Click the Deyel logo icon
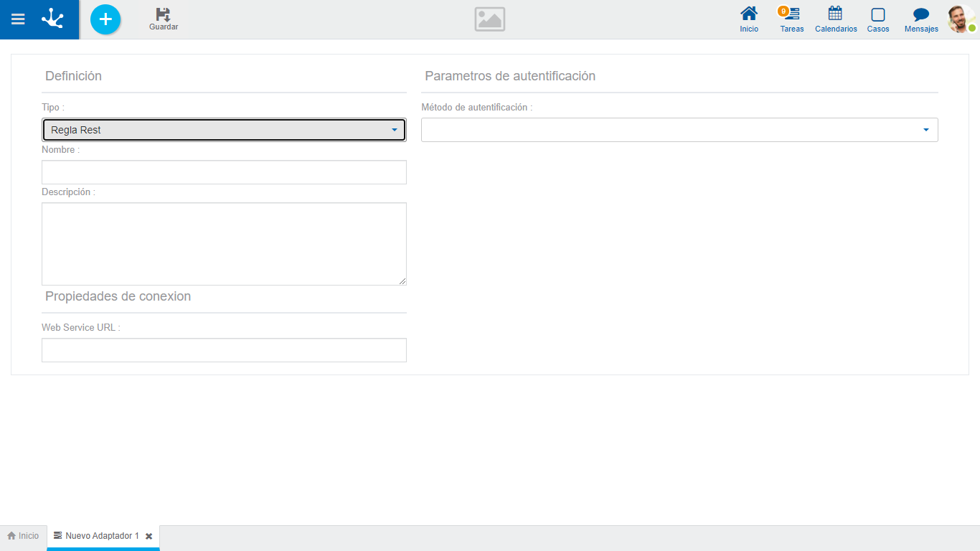 (x=53, y=19)
